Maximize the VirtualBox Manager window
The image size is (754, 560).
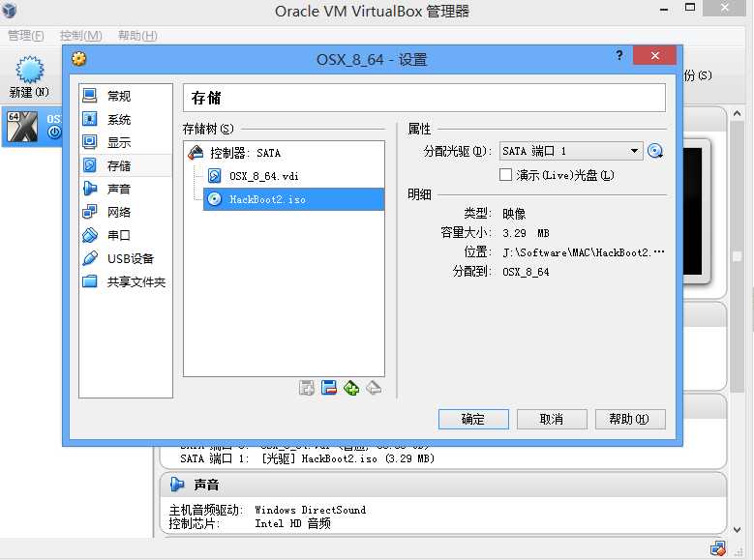(x=690, y=8)
